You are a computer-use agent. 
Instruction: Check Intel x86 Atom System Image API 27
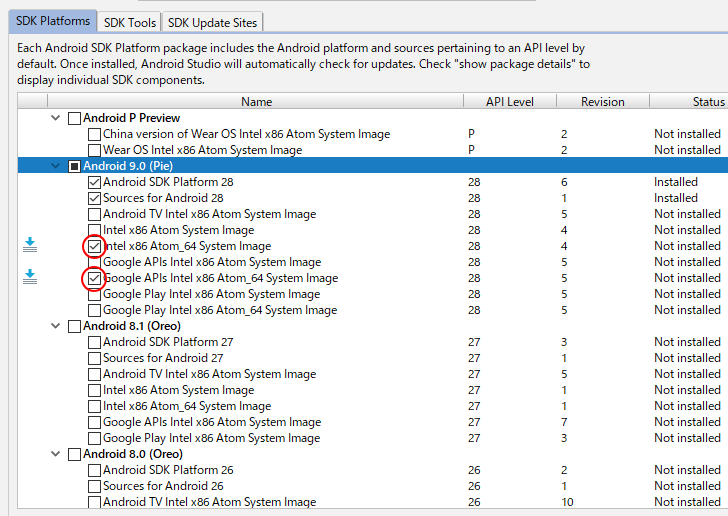tap(94, 390)
